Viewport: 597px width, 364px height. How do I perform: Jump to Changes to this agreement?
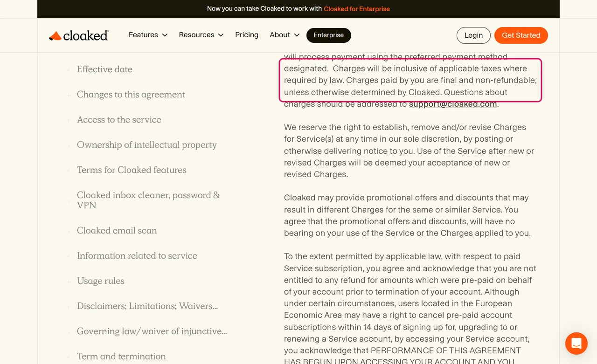pyautogui.click(x=131, y=95)
